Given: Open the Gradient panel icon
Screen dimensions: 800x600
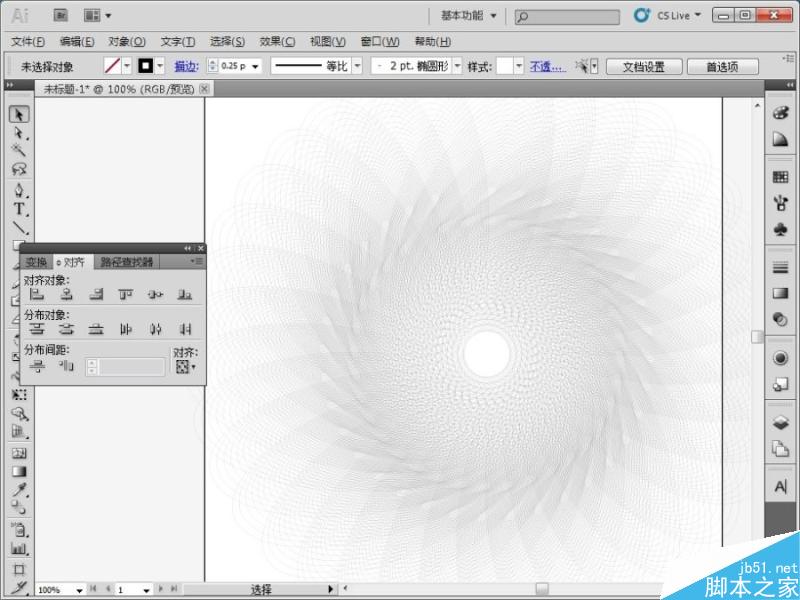Looking at the screenshot, I should (780, 293).
